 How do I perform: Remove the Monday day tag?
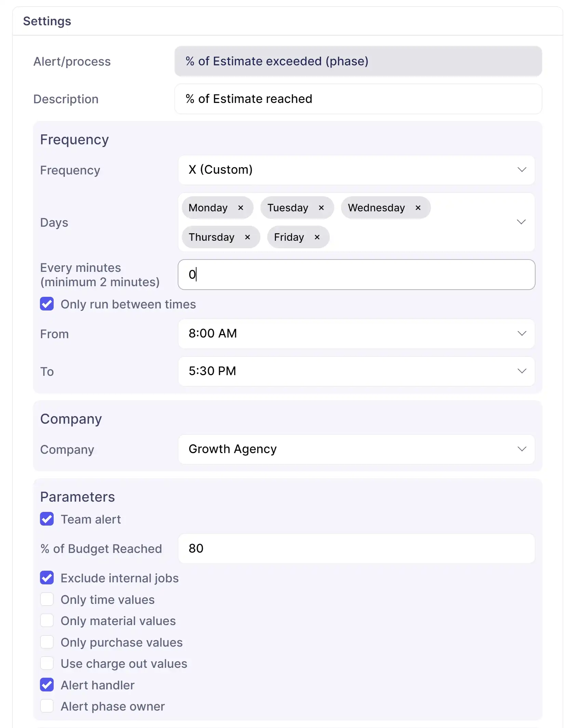coord(241,208)
